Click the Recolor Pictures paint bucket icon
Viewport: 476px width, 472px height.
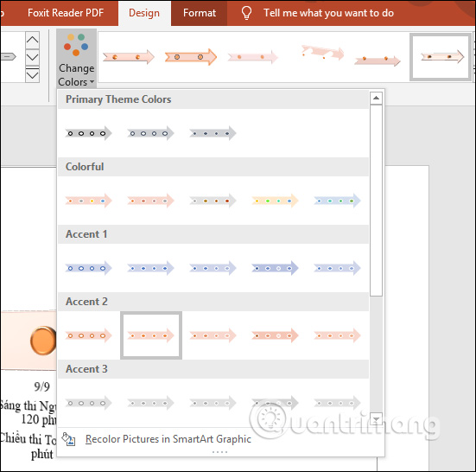68,439
